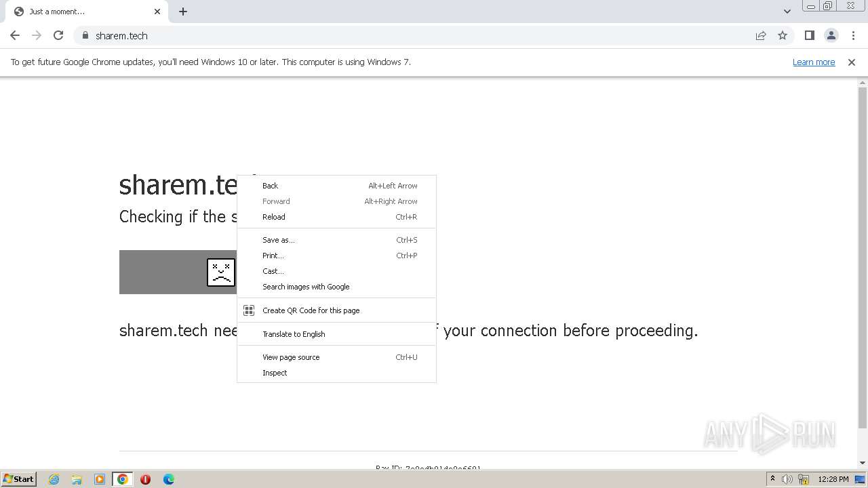Expand the tab search dropdown
This screenshot has width=868, height=488.
click(x=787, y=12)
